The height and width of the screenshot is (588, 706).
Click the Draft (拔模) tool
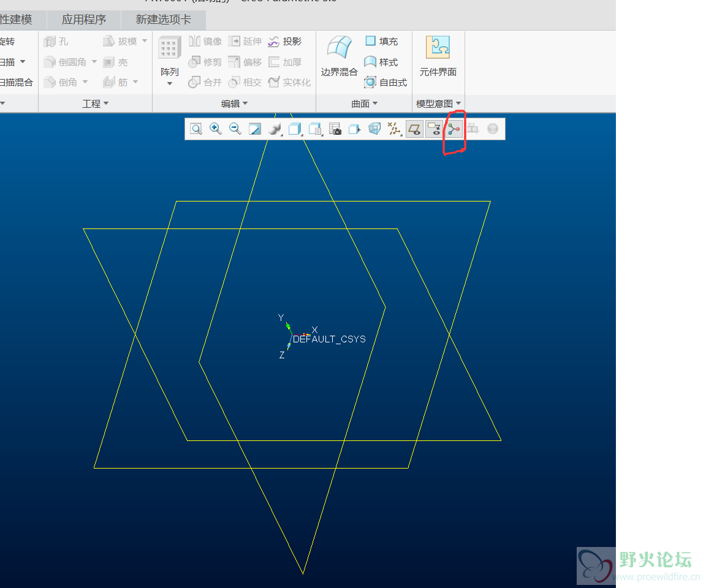[x=120, y=42]
